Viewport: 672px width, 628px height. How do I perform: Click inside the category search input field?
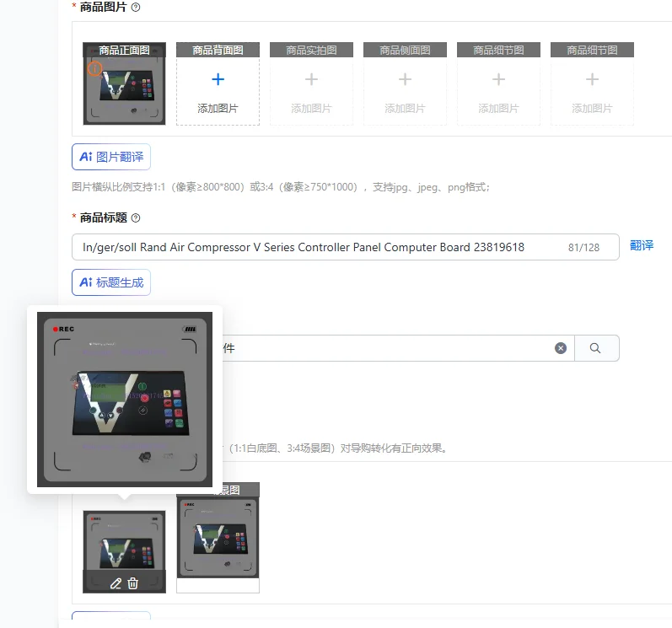385,348
